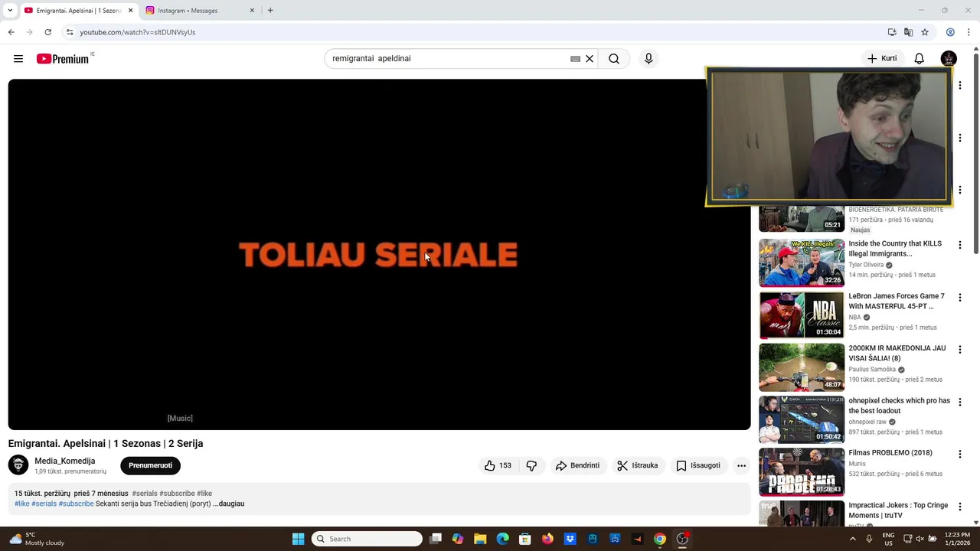Open a new Chrome tab
The image size is (980, 551).
pyautogui.click(x=270, y=10)
